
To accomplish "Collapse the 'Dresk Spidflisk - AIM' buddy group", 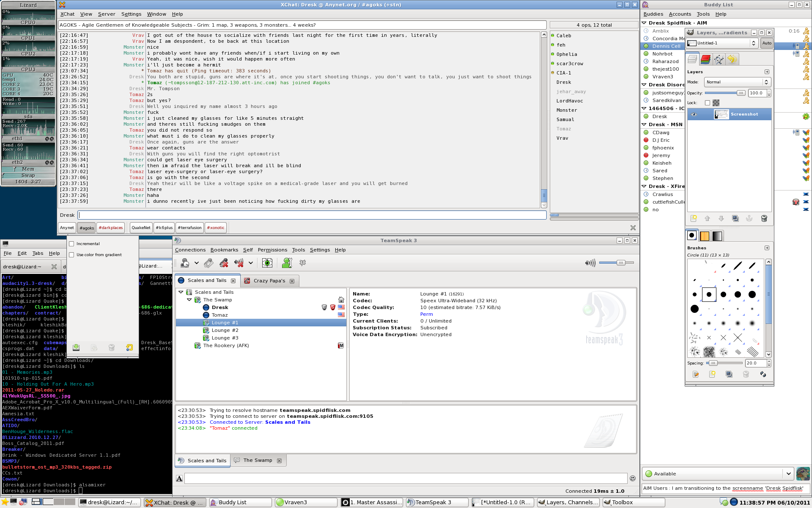I will coord(644,23).
